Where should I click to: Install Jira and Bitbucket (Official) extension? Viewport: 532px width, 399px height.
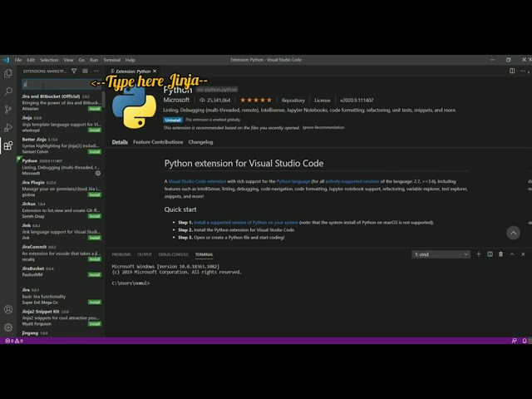coord(95,109)
